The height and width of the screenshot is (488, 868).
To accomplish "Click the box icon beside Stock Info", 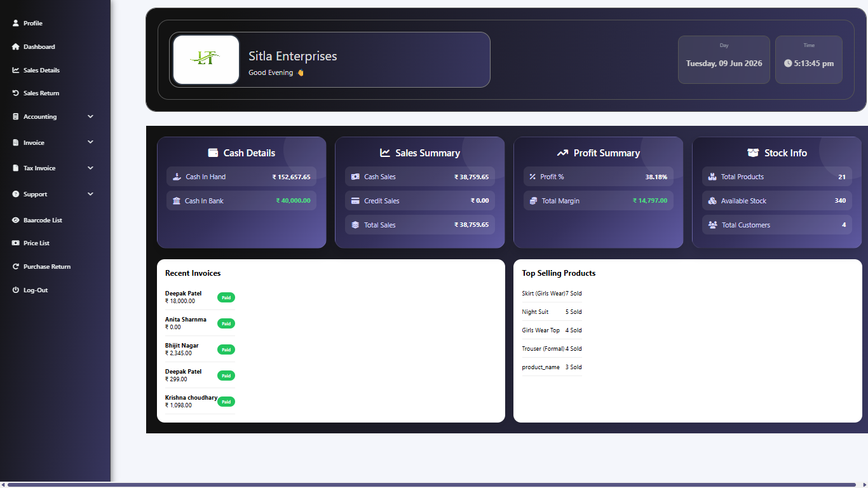I will click(753, 152).
